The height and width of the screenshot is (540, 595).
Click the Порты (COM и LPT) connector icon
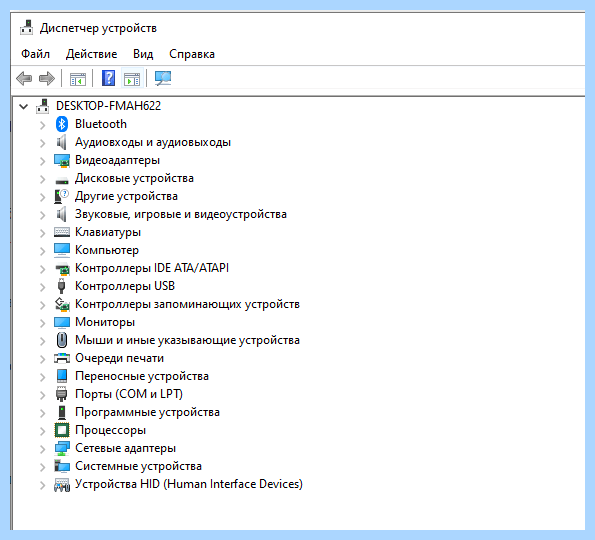click(x=61, y=394)
